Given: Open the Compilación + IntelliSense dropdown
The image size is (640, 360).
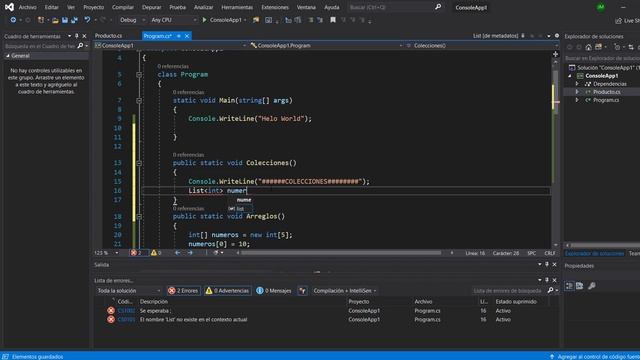Looking at the screenshot, I should [344, 291].
